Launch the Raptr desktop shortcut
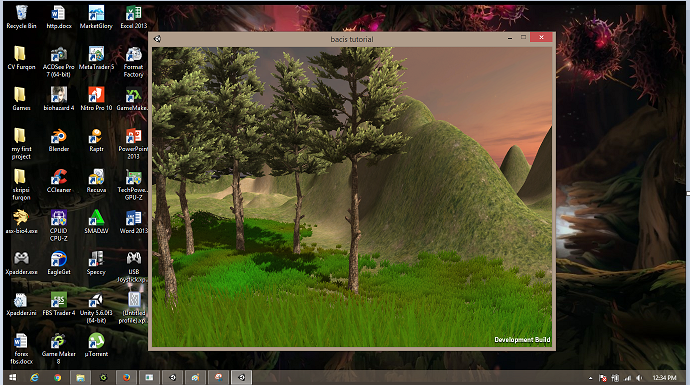 pyautogui.click(x=96, y=140)
